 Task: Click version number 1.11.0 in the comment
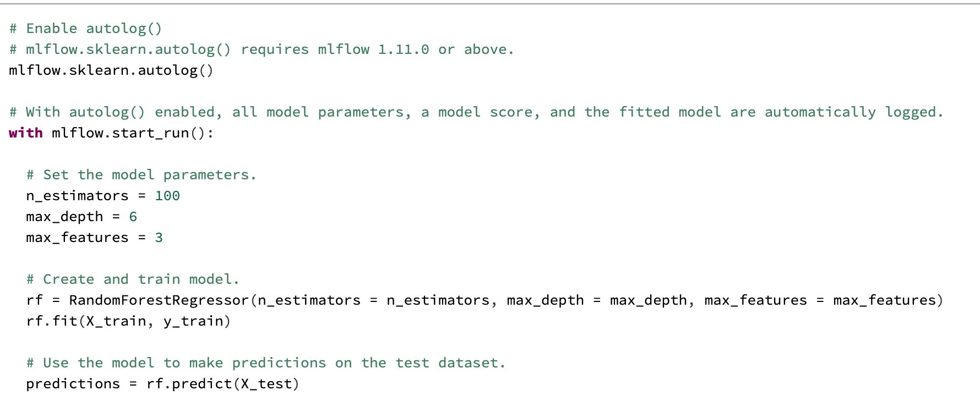click(x=403, y=50)
